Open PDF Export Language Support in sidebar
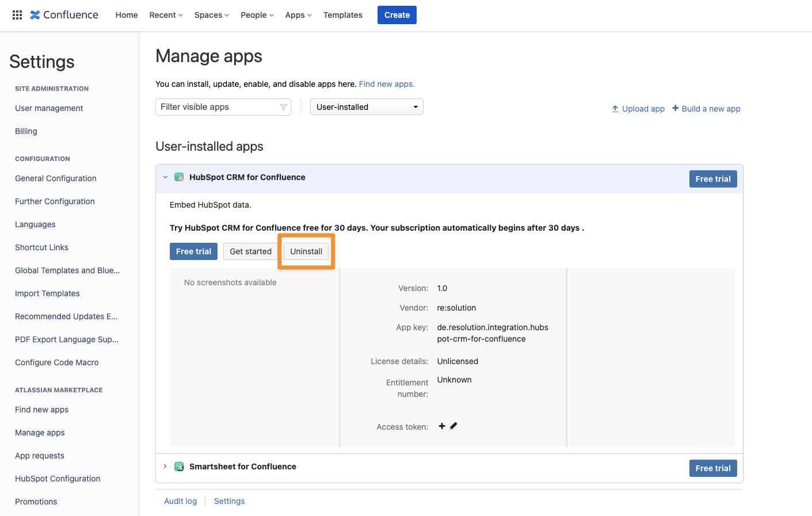Viewport: 812px width, 516px height. pos(67,339)
